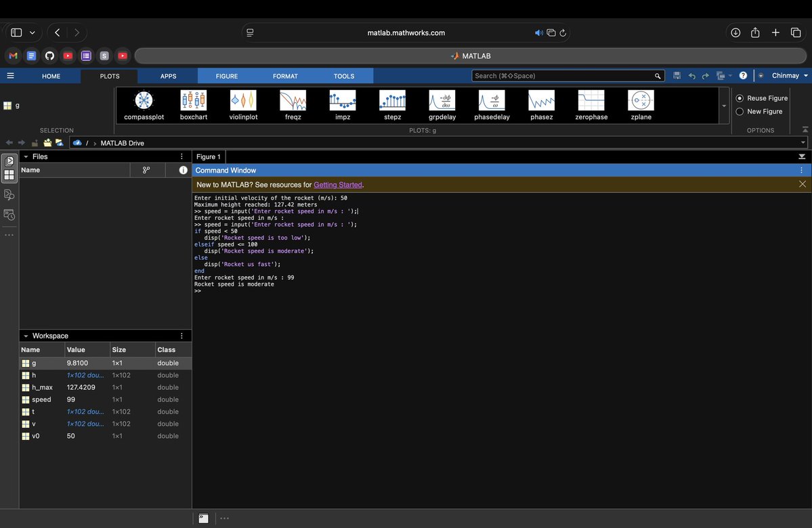Image resolution: width=812 pixels, height=528 pixels.
Task: Click the 127.4209 value cell
Action: [81, 387]
